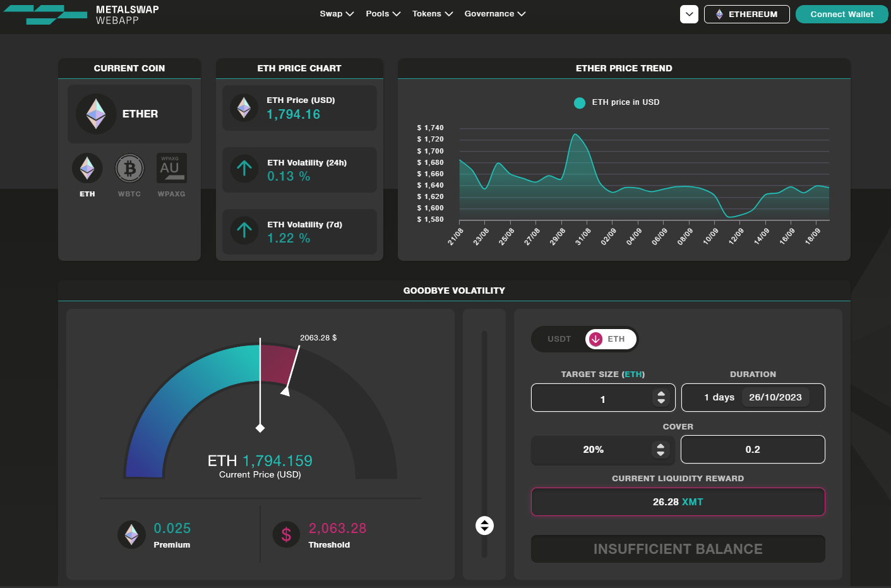Viewport: 891px width, 588px height.
Task: Click the Connect Wallet button
Action: (x=842, y=14)
